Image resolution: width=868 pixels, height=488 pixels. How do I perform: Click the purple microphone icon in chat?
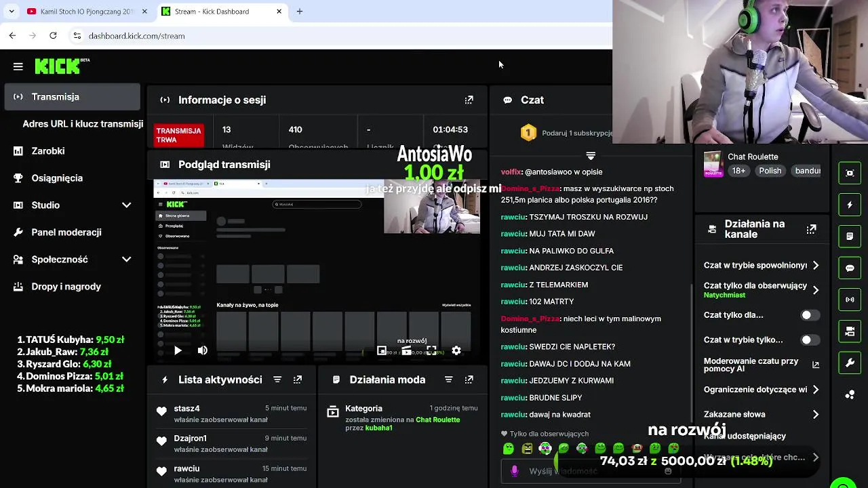click(515, 471)
